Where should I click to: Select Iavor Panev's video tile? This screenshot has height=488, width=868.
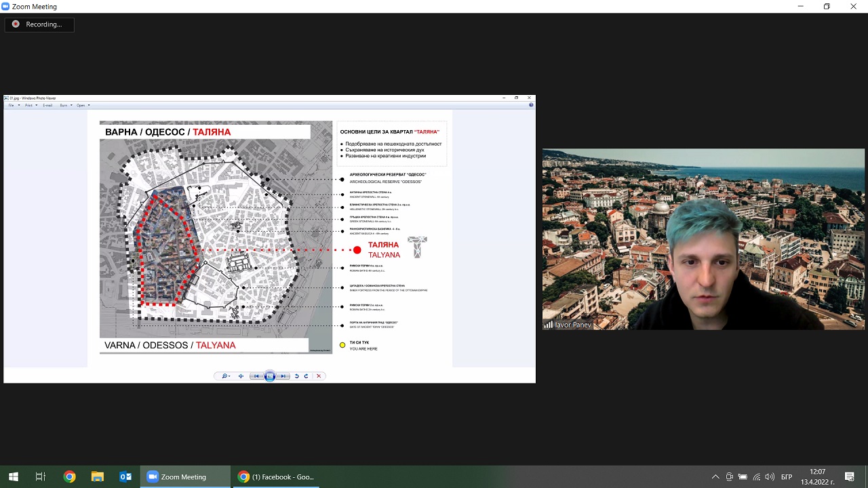point(703,239)
